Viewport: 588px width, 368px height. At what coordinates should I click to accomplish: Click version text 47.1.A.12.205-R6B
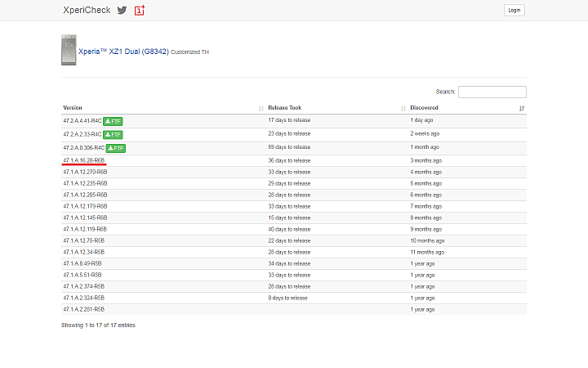tap(85, 195)
